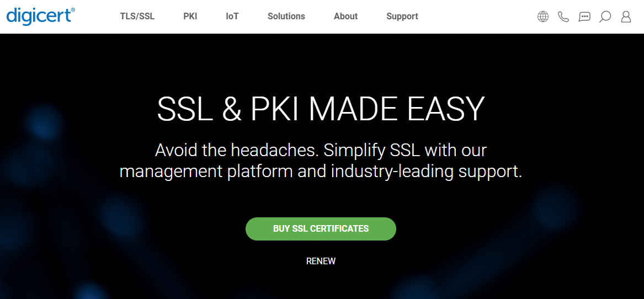Click the SSL & PKI Made Easy headline
This screenshot has width=644, height=299.
click(x=321, y=109)
